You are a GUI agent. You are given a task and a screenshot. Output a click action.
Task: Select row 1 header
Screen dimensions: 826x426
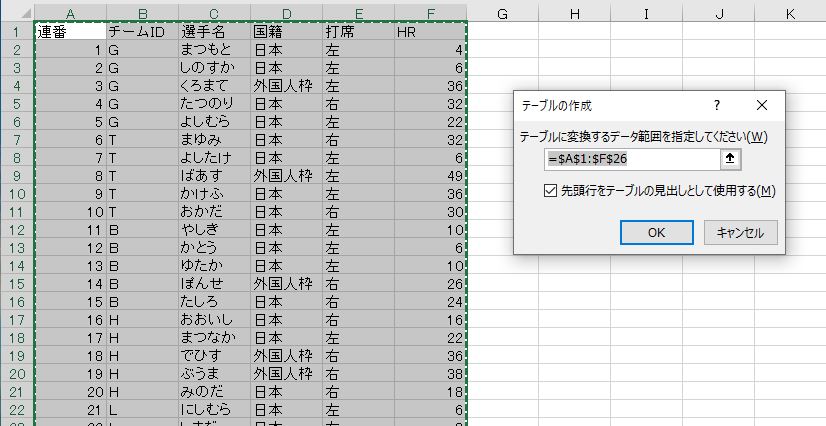(x=17, y=32)
